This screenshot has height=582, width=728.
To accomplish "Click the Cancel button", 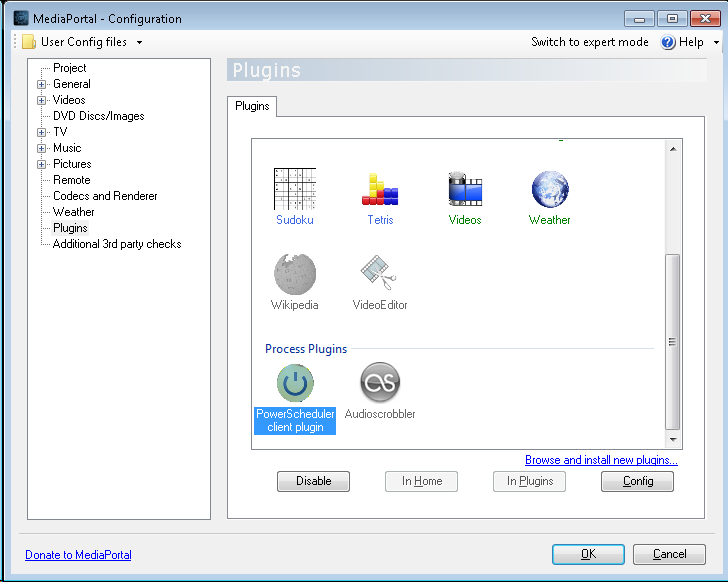I will click(x=670, y=554).
